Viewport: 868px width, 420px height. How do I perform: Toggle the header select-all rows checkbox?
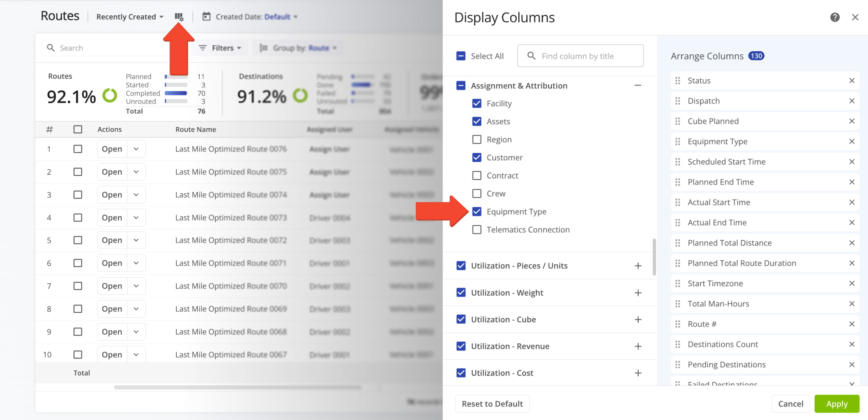click(78, 129)
